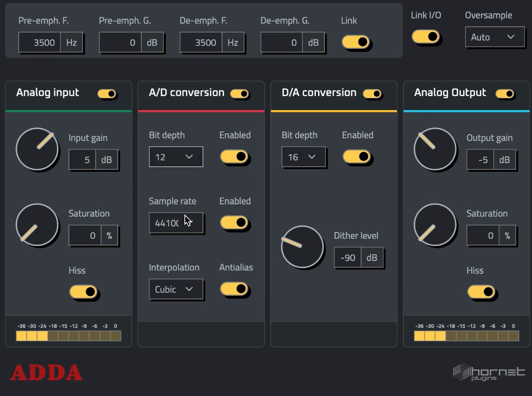Click the Input gain knob
Image resolution: width=532 pixels, height=396 pixels.
click(x=37, y=149)
